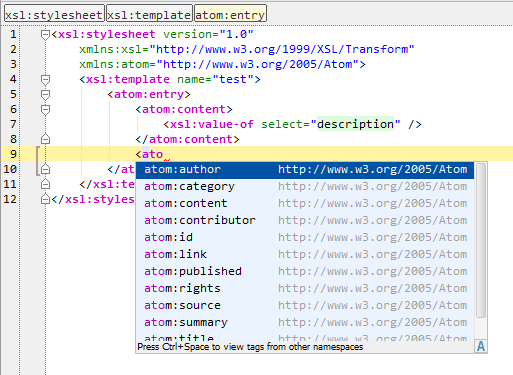The image size is (513, 375).
Task: Pick atom:link in the autocomplete popup
Action: click(305, 255)
